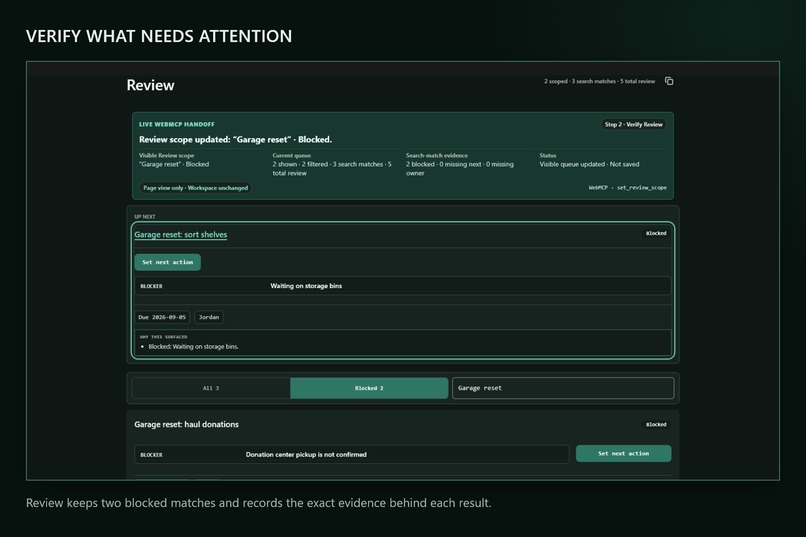Click "Blocked: Waiting on storage bins." bullet

coord(193,347)
